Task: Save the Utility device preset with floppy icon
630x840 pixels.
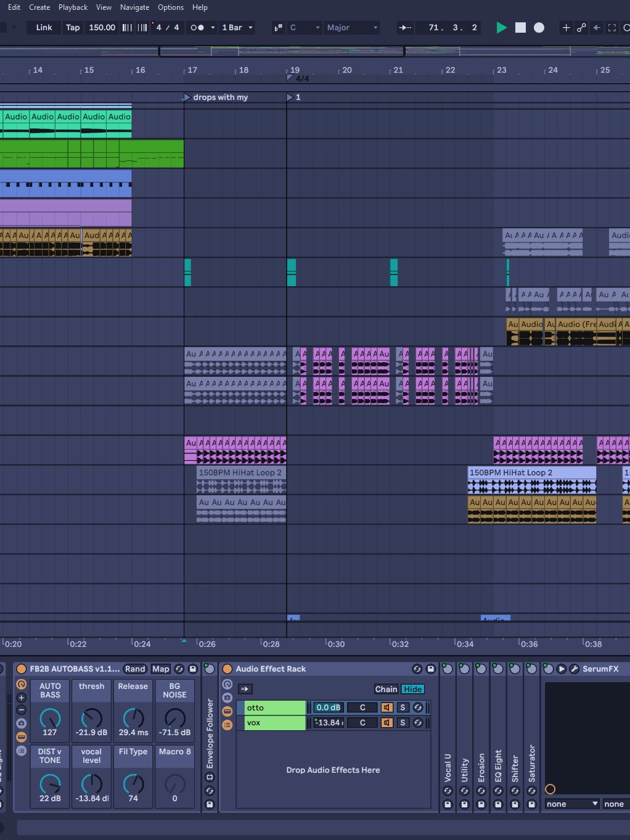Action: (x=464, y=805)
